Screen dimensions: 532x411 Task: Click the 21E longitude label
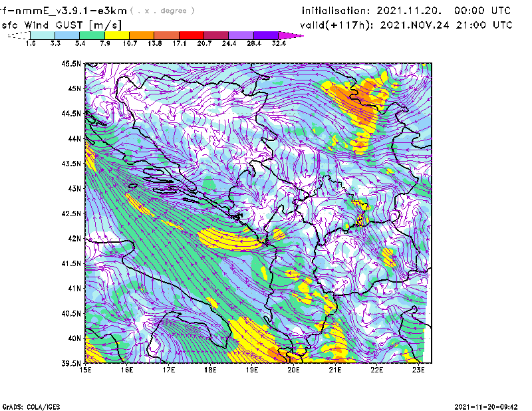pos(335,370)
